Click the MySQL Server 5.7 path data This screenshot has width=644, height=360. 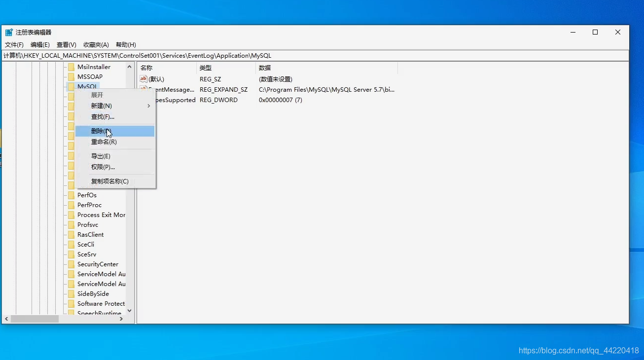pyautogui.click(x=326, y=90)
